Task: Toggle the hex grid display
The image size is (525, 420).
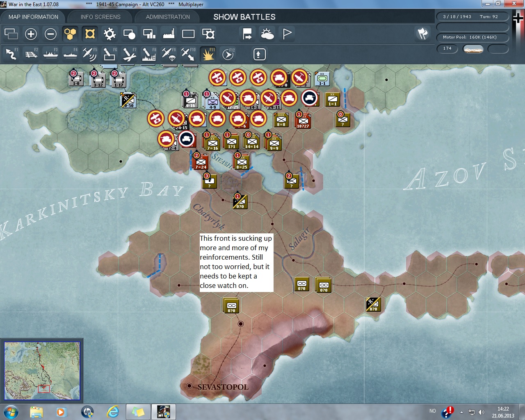Action: coord(70,34)
